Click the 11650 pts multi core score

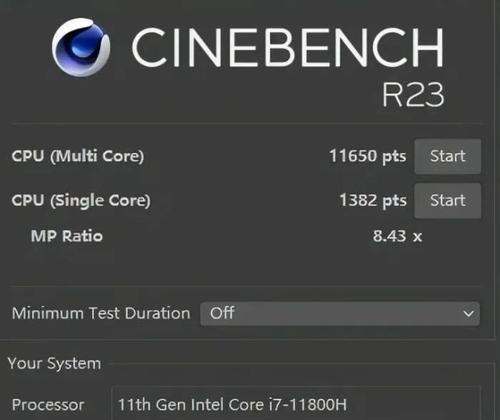(367, 156)
